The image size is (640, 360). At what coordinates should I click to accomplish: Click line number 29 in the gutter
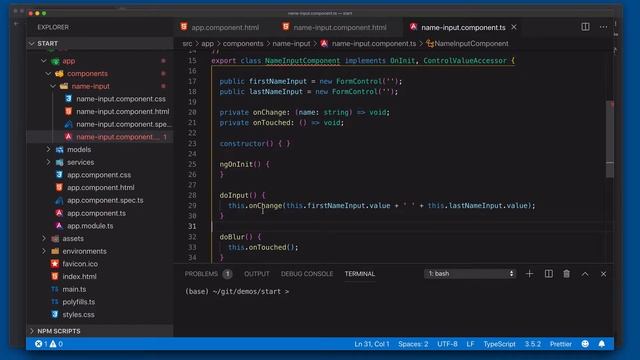pos(192,206)
